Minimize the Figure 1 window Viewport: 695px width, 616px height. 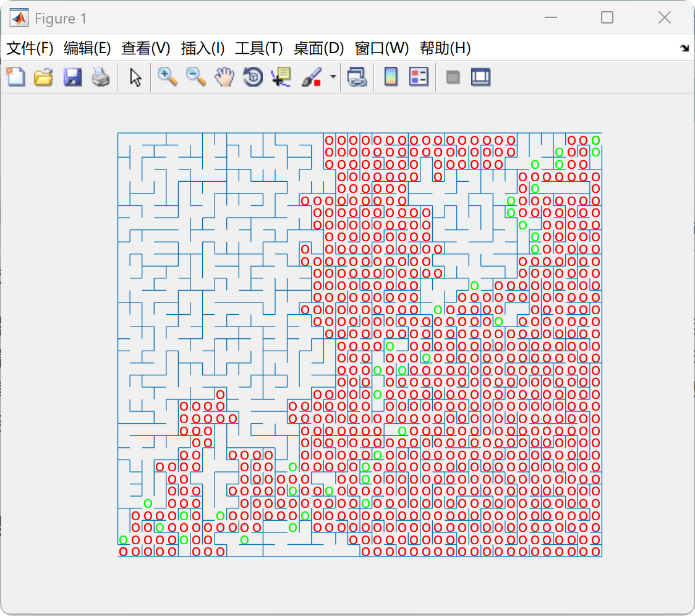pos(550,18)
